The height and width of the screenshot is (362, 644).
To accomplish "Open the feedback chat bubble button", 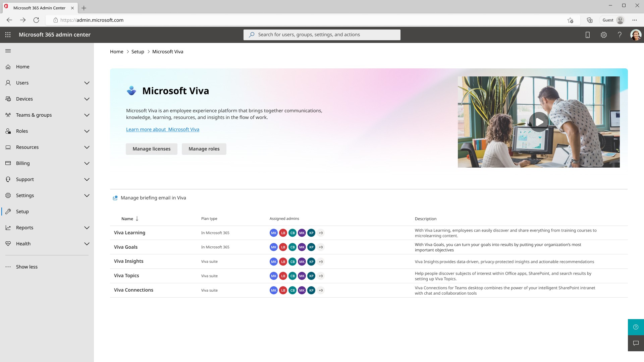I will [636, 343].
